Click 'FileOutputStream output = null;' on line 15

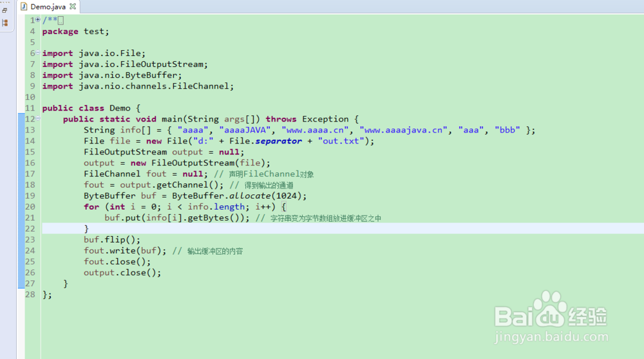pos(164,152)
